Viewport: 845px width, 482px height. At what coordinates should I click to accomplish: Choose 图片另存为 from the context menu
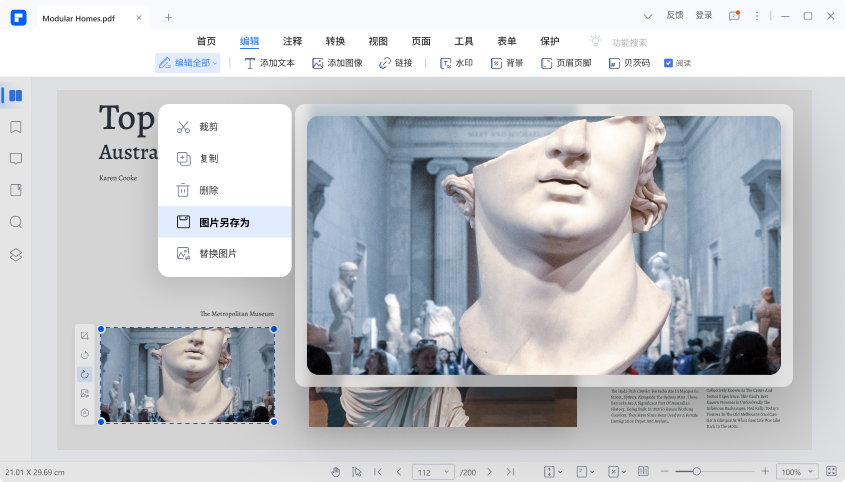coord(224,222)
